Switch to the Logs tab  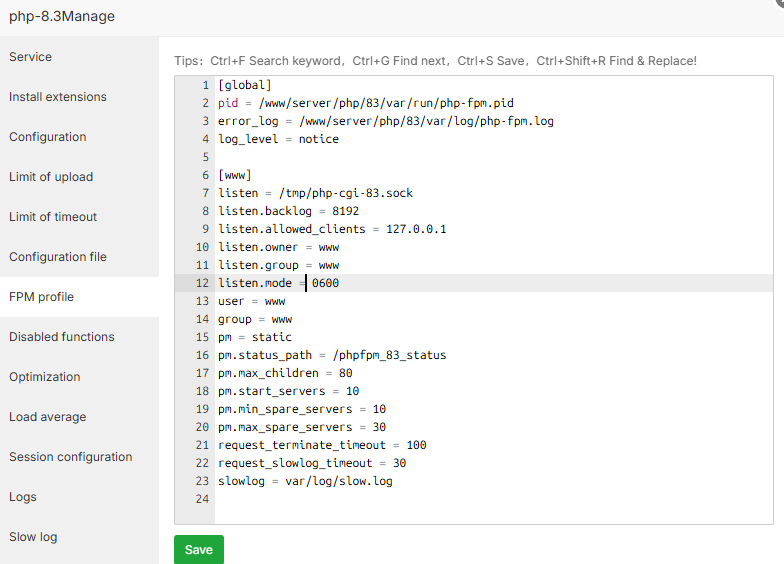pos(23,497)
